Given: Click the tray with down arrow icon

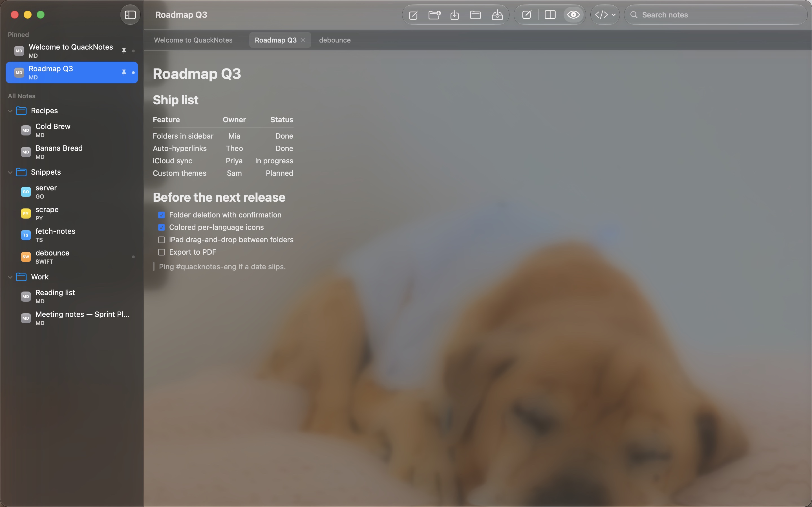Looking at the screenshot, I should pos(497,15).
